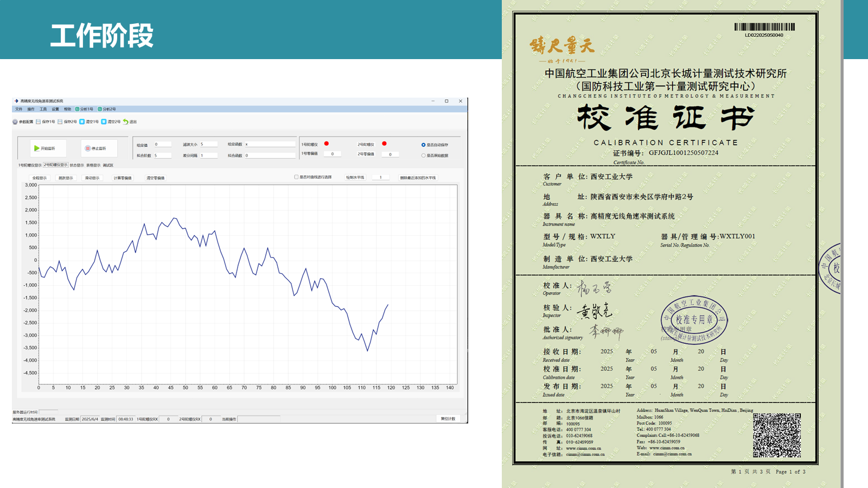
Task: Click the 1号零偏值 value field
Action: click(x=333, y=154)
